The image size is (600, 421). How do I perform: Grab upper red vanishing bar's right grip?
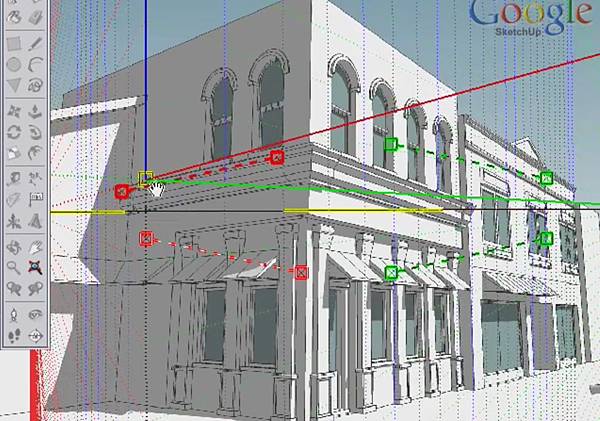[x=277, y=157]
